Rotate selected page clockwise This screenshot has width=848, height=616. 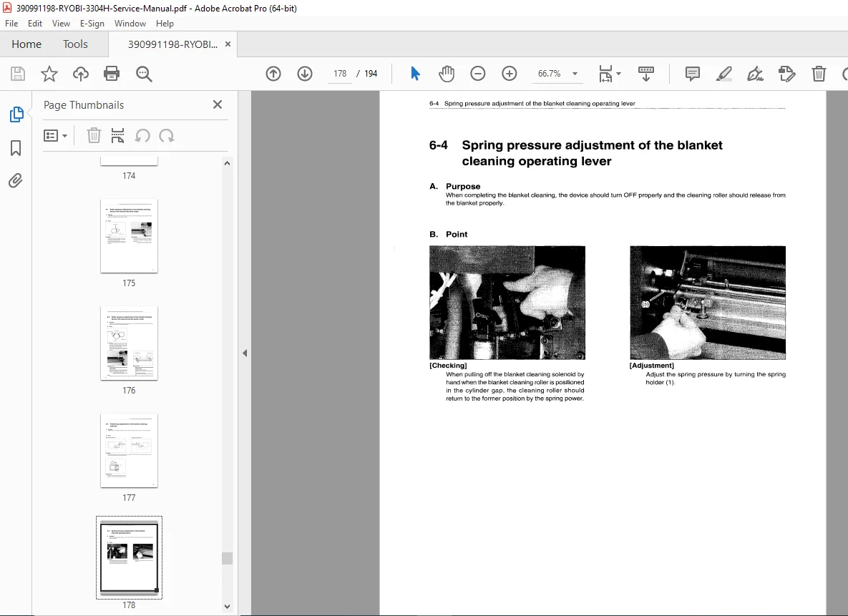click(167, 135)
